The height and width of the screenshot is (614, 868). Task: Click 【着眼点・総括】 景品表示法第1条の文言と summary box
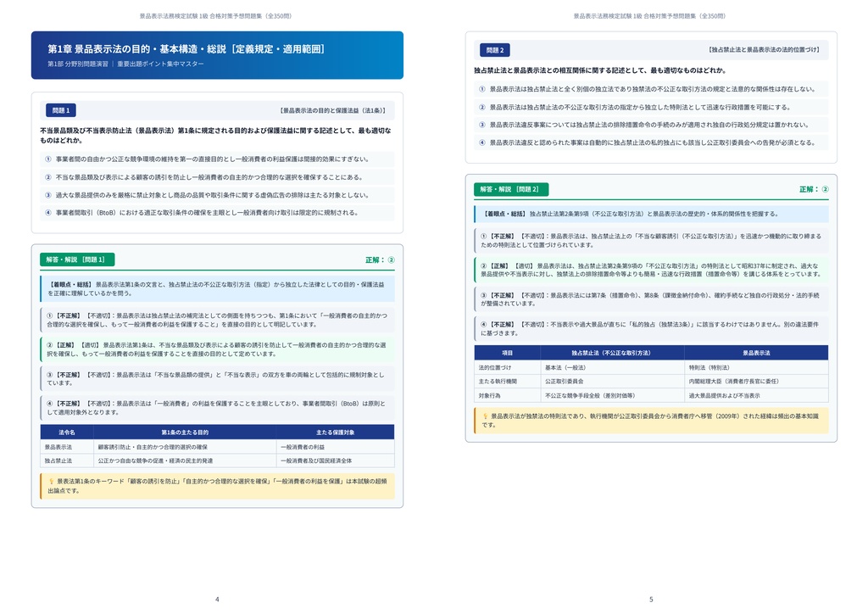point(217,289)
